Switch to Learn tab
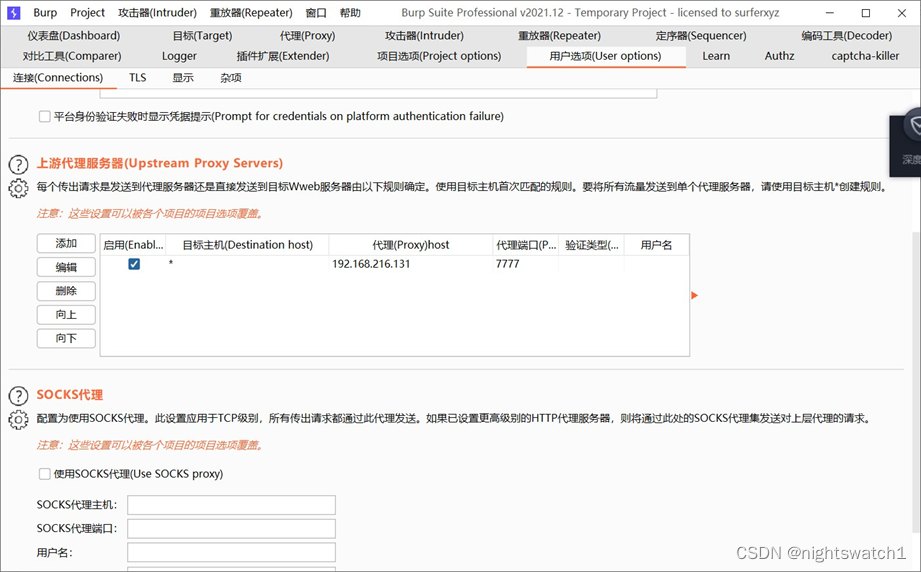This screenshot has width=921, height=572. 716,56
